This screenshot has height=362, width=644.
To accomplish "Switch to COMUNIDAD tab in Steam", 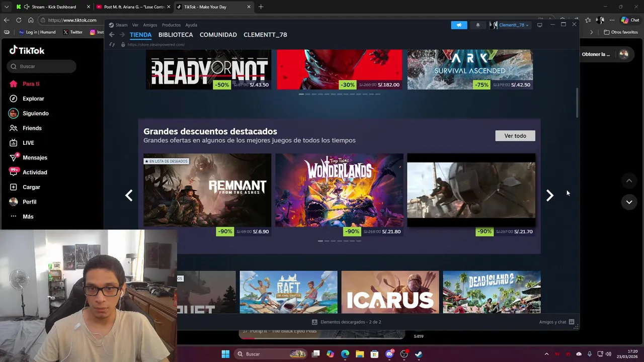I will (x=218, y=35).
